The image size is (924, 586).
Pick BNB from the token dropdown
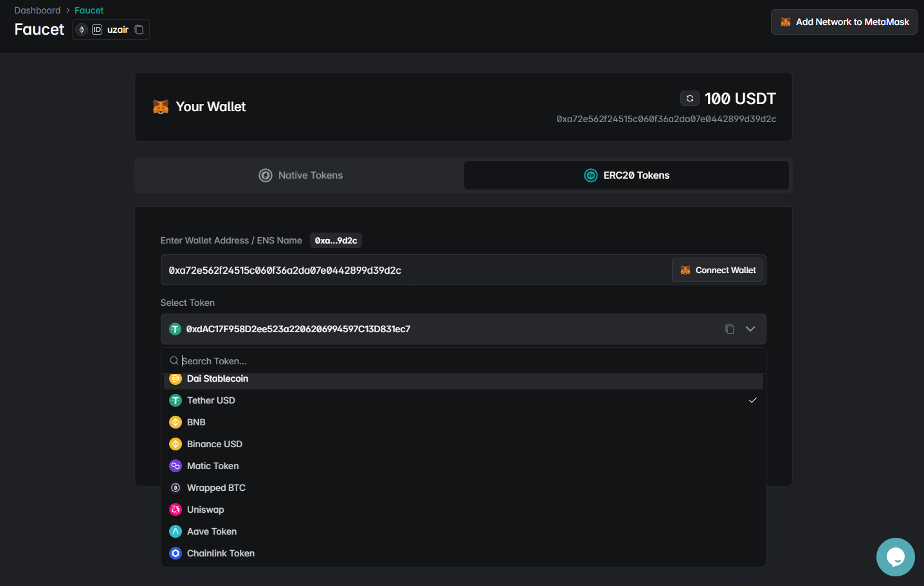(x=196, y=422)
